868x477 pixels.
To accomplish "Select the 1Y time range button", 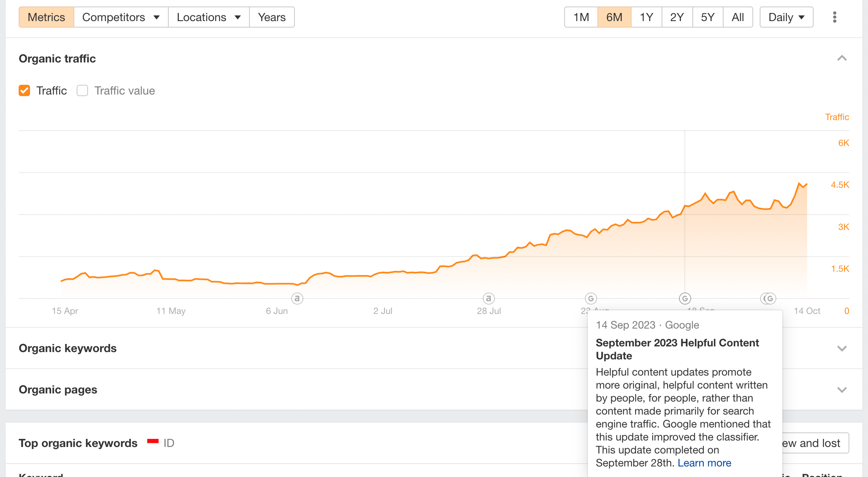I will click(x=647, y=17).
